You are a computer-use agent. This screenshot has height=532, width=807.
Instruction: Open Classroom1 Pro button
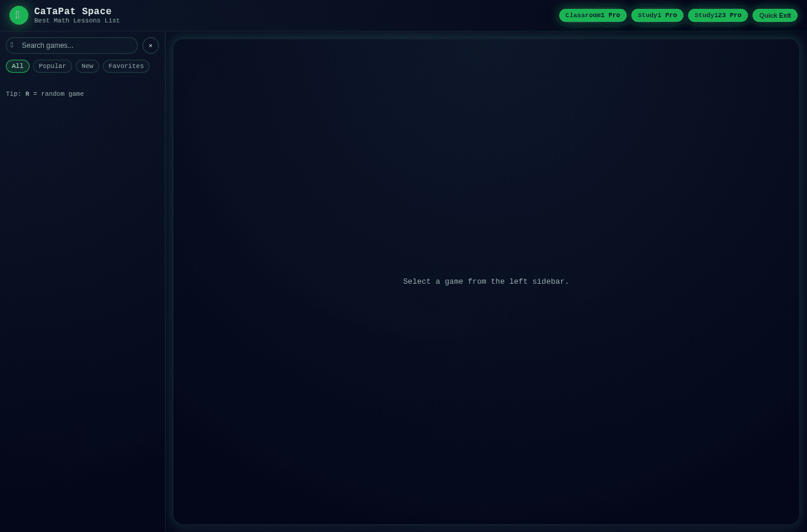pos(593,15)
